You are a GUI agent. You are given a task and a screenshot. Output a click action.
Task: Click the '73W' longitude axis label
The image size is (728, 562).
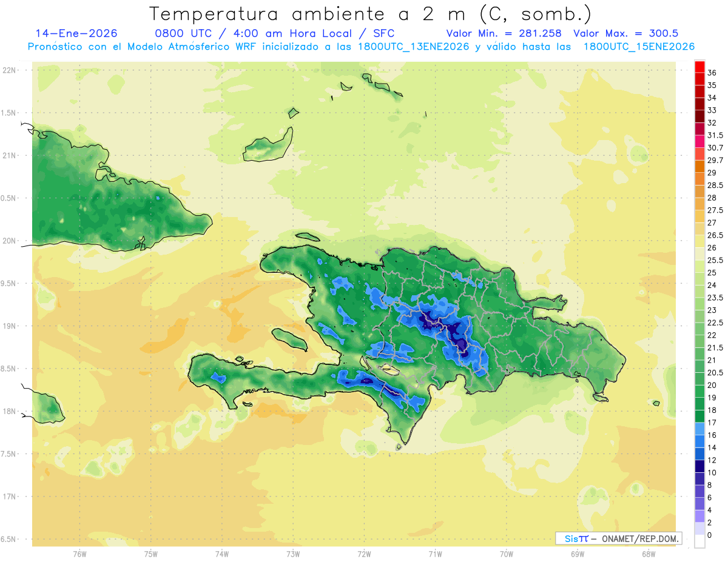point(293,554)
